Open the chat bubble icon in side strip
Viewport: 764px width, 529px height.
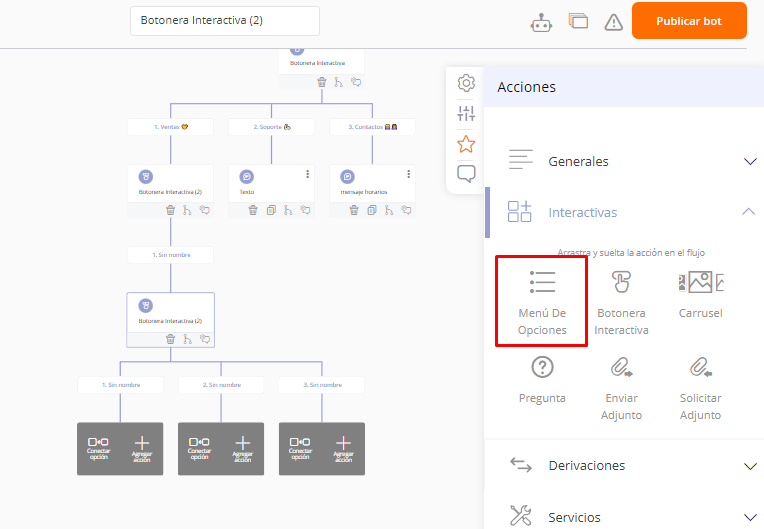click(466, 174)
